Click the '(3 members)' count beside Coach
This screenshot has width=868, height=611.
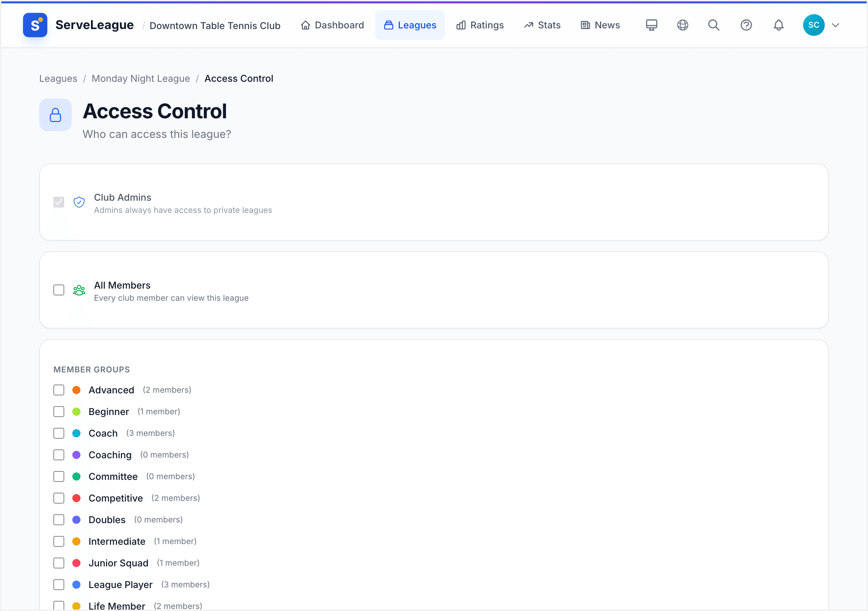tap(150, 433)
